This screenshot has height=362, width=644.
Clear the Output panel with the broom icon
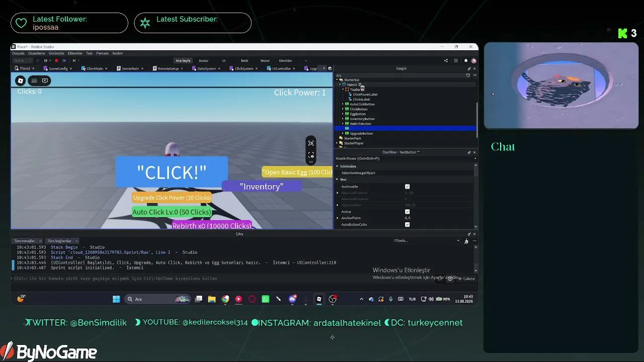tap(466, 241)
